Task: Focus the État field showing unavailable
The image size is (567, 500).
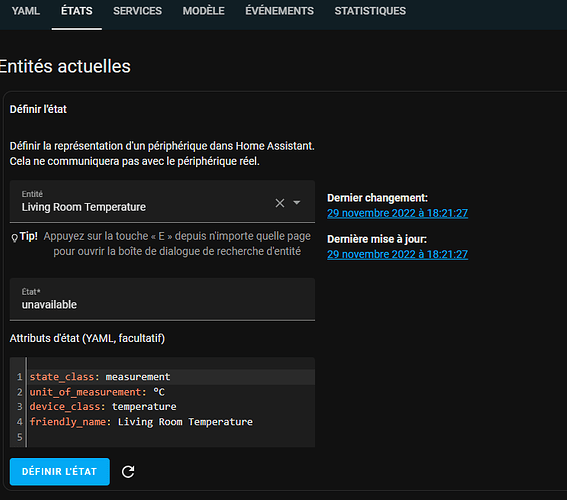Action: tap(162, 299)
